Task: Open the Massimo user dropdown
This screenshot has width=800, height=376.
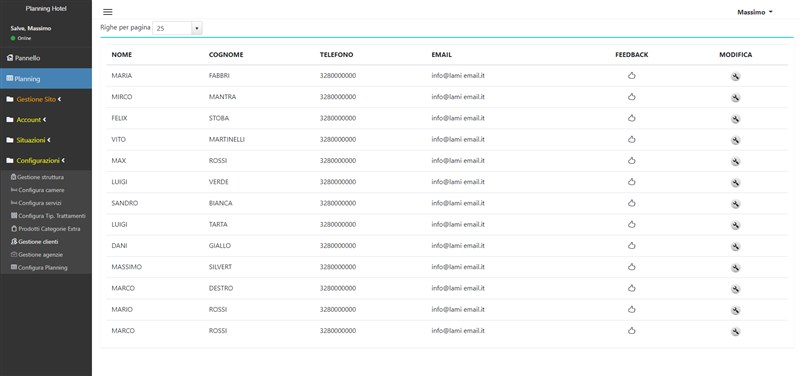Action: tap(755, 12)
